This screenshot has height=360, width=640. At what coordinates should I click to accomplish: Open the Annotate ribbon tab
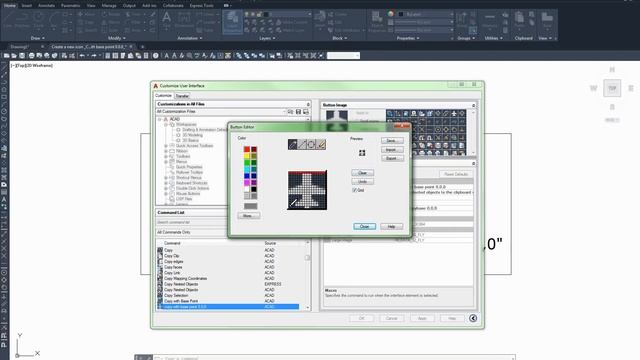pyautogui.click(x=46, y=6)
